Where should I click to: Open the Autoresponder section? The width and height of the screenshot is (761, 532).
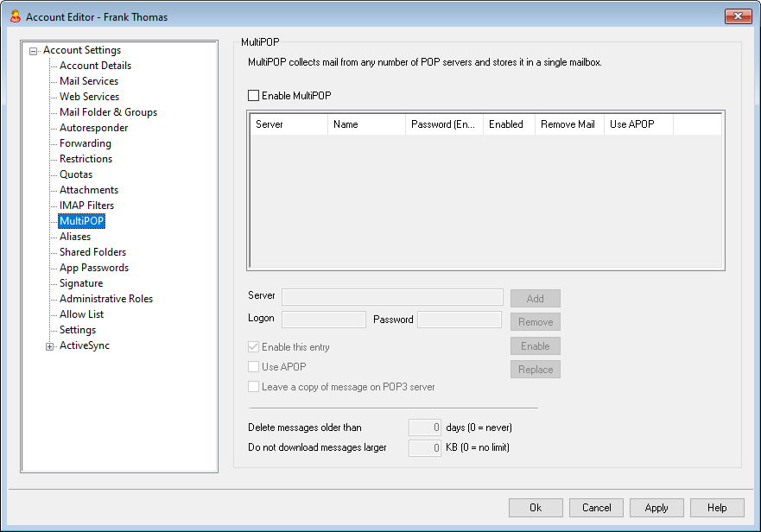[93, 128]
